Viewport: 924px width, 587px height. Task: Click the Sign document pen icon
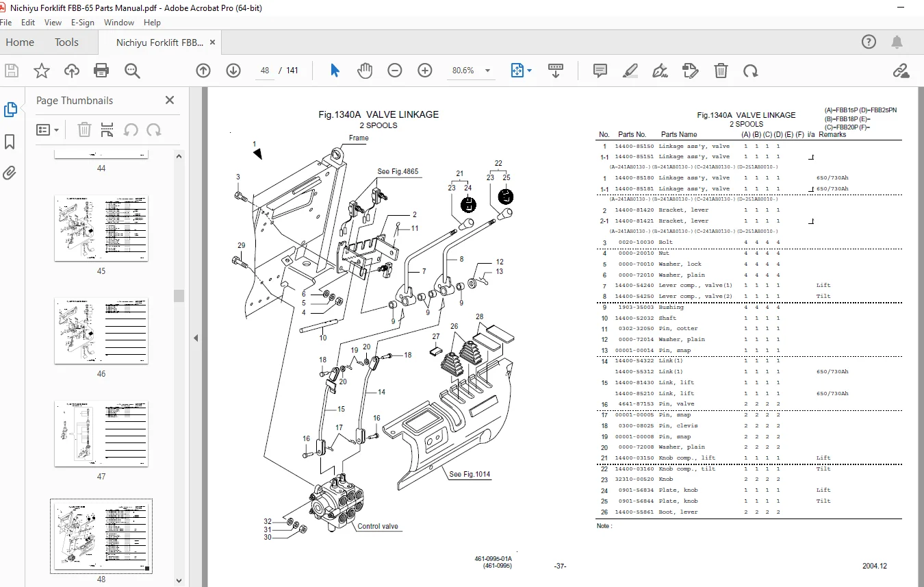660,71
